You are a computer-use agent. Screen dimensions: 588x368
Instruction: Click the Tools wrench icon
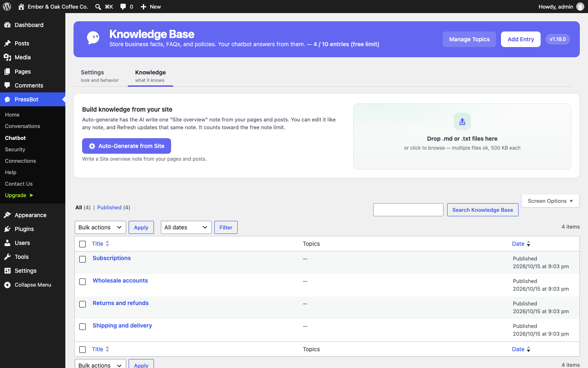tap(7, 257)
